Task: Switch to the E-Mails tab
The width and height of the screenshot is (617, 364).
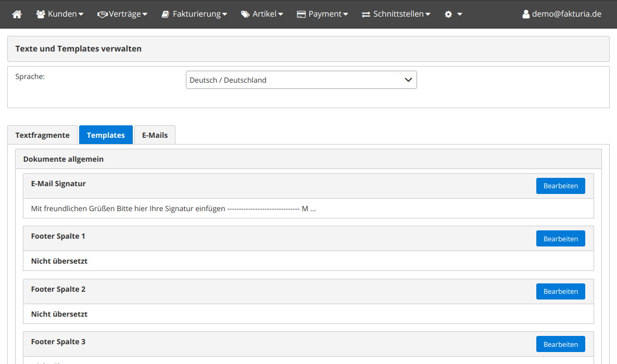Action: (155, 135)
